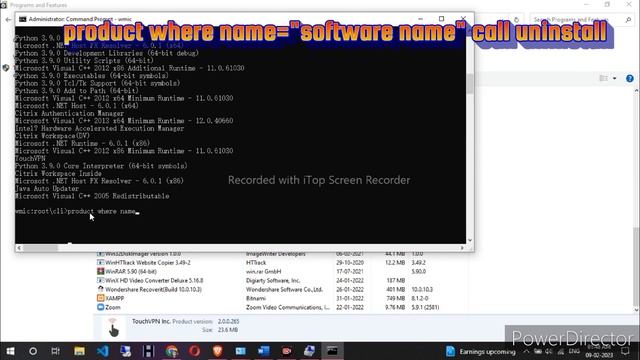Click the Programs and Features list scrollbar

click(x=636, y=267)
